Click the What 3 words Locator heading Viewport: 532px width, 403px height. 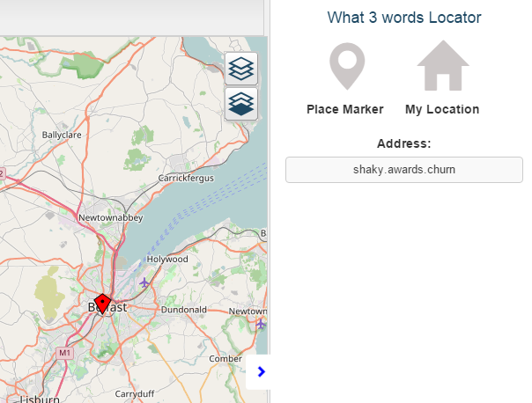pos(404,18)
